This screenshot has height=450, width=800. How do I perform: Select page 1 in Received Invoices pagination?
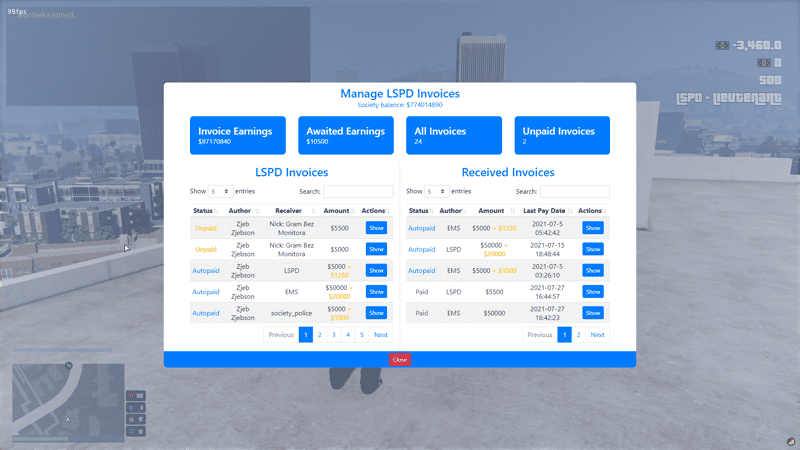click(564, 335)
